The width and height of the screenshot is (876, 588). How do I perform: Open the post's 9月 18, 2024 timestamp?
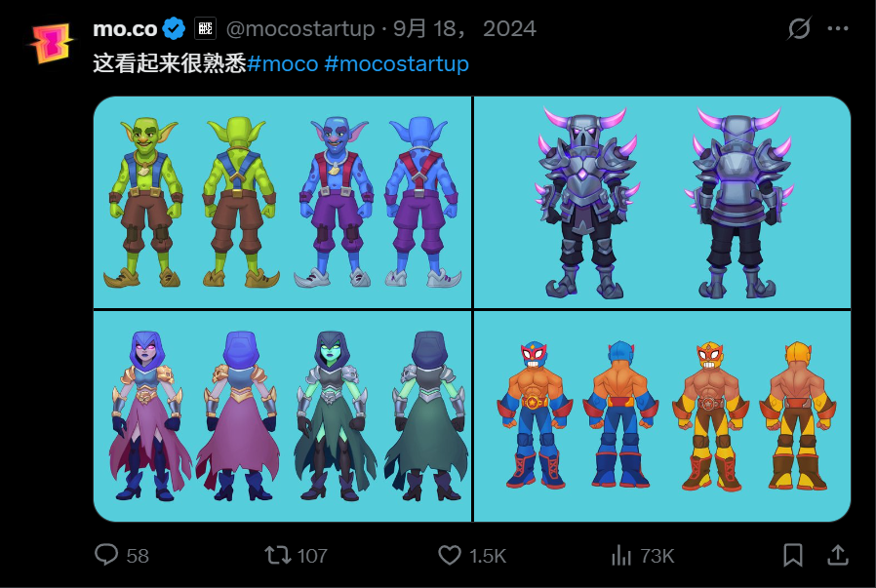click(x=464, y=28)
